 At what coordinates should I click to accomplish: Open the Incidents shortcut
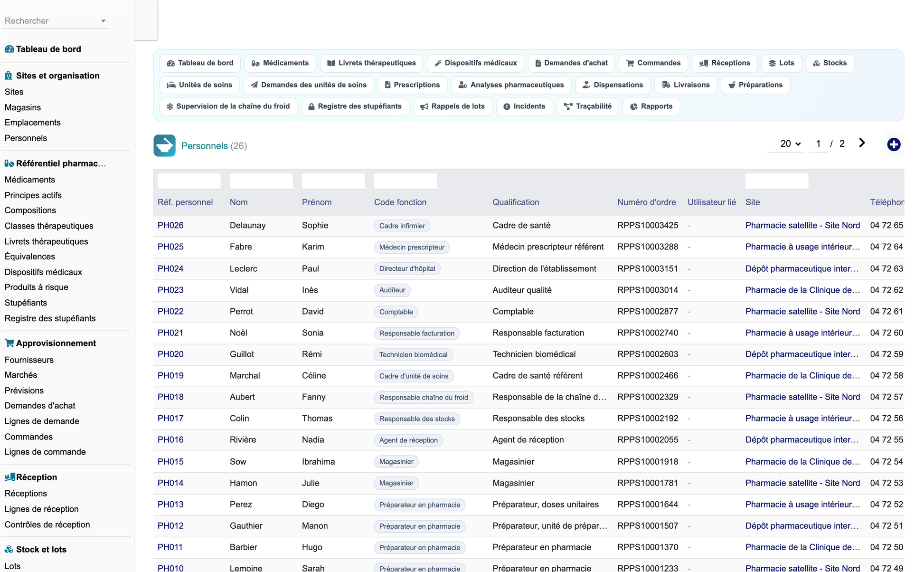click(524, 106)
